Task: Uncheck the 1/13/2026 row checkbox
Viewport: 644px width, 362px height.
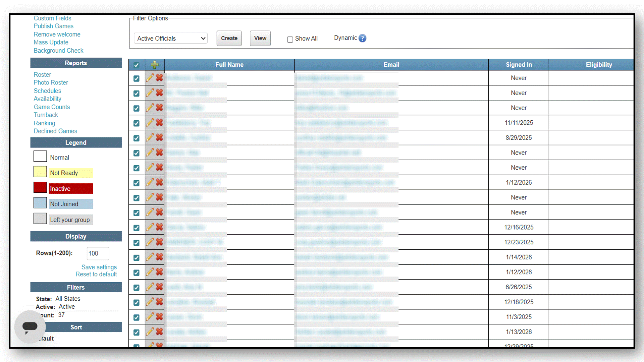Action: coord(137,333)
